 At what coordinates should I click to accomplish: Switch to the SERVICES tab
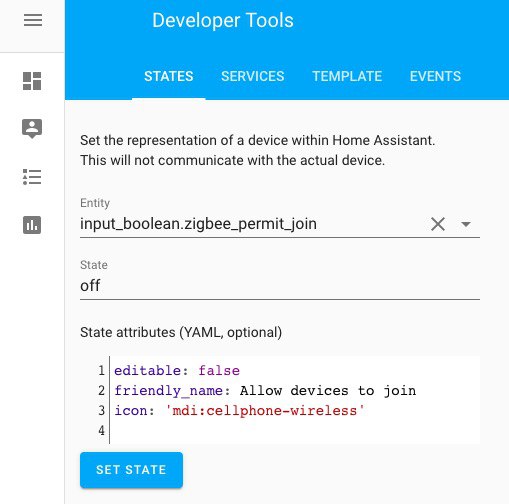(253, 76)
